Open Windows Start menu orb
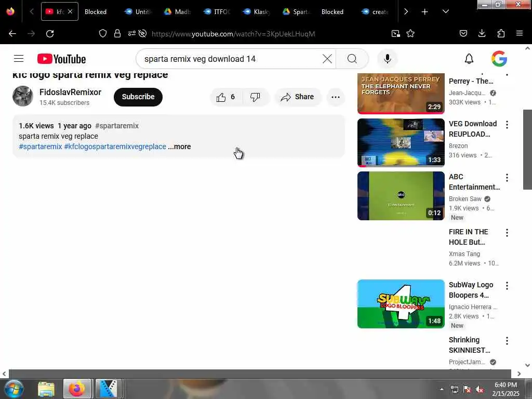Image resolution: width=532 pixels, height=399 pixels. 14,389
